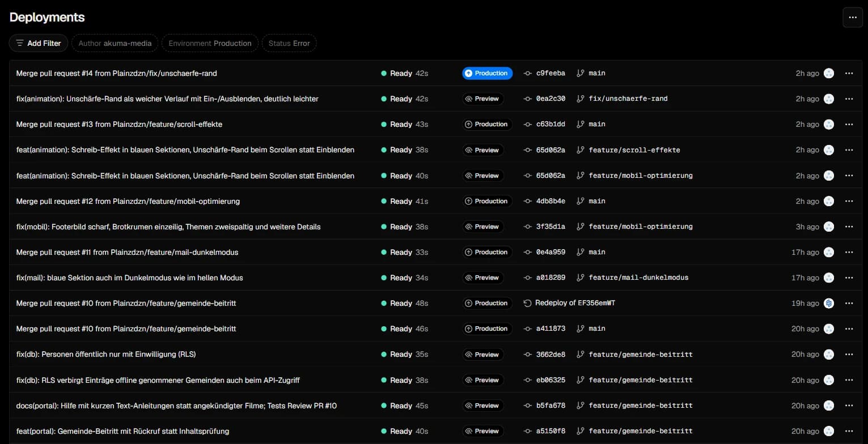The image size is (868, 444).
Task: Open the row menu for commit 0ea2c30
Action: click(x=849, y=99)
